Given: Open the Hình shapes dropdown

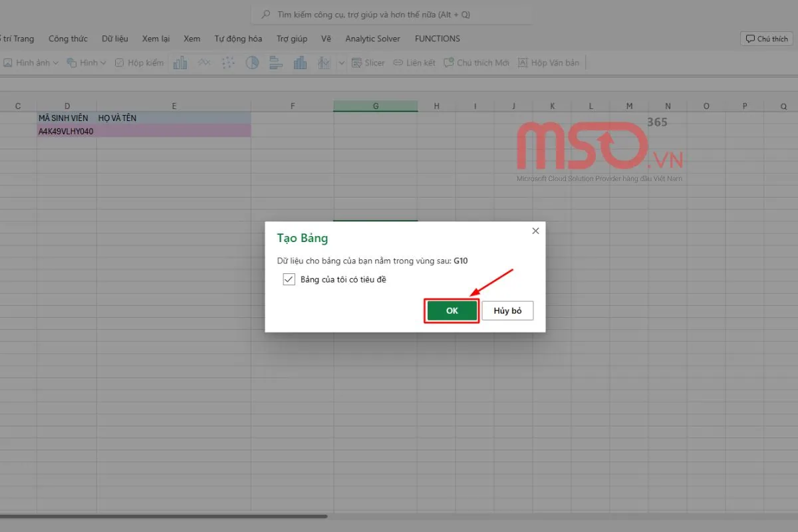Looking at the screenshot, I should [x=102, y=63].
